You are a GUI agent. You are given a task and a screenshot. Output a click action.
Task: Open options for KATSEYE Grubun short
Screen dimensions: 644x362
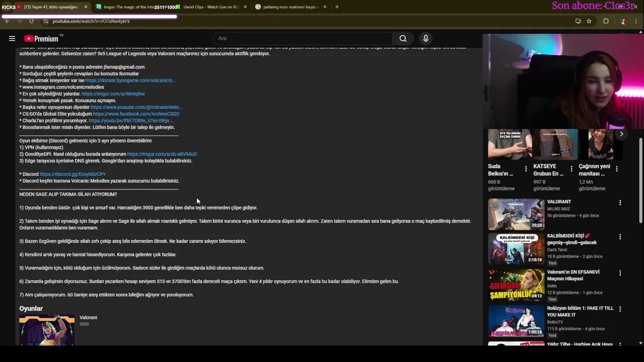tap(571, 169)
